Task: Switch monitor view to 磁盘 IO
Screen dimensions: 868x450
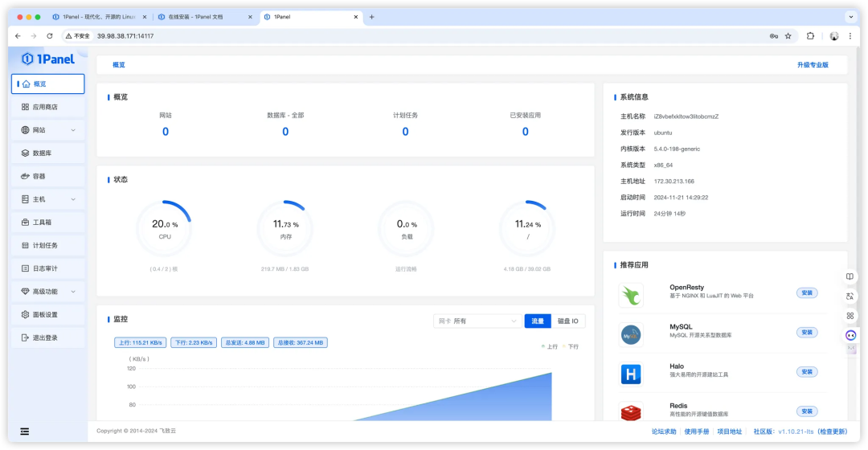Action: 568,321
